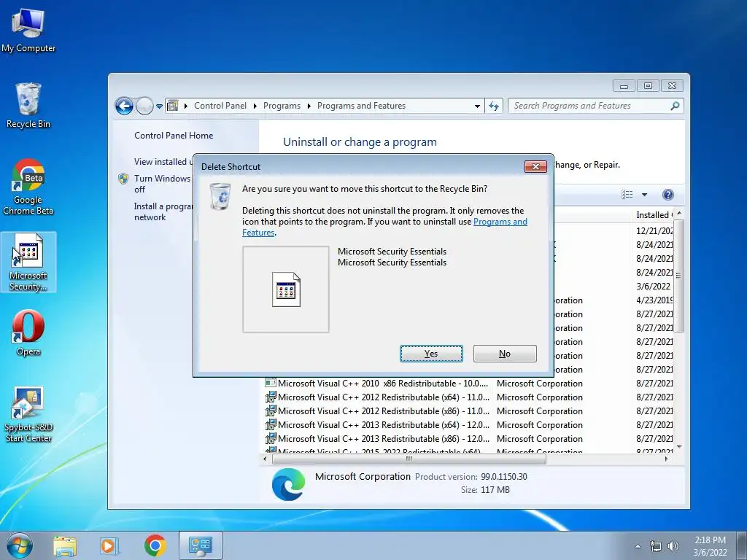Viewport: 747px width, 560px height.
Task: Click the 3/6/2022 installed date cell
Action: point(653,286)
